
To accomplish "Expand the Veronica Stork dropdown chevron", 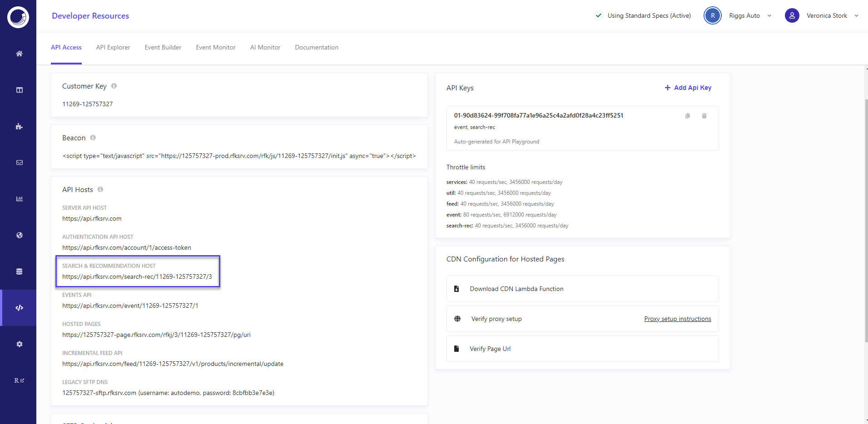I will pos(856,15).
